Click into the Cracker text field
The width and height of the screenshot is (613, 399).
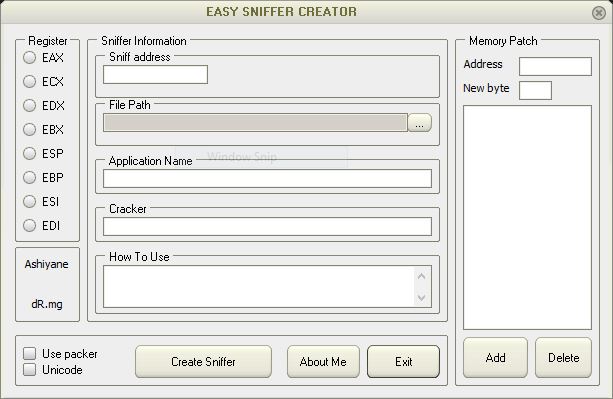coord(267,227)
